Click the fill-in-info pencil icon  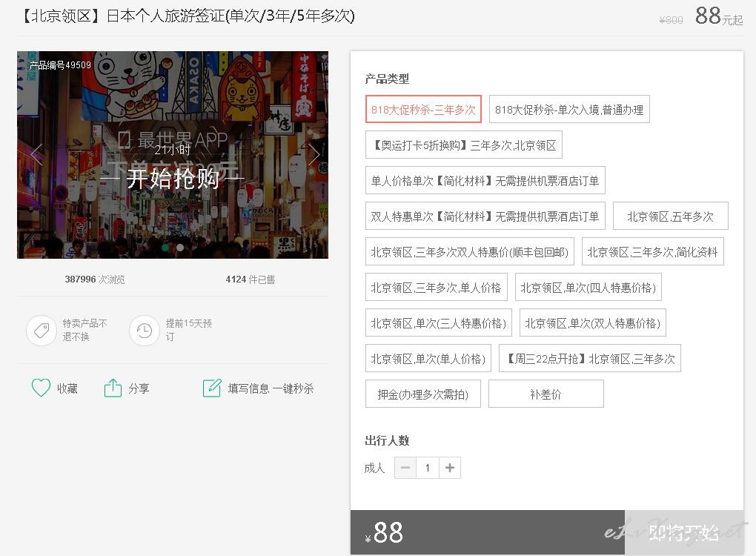[x=212, y=388]
